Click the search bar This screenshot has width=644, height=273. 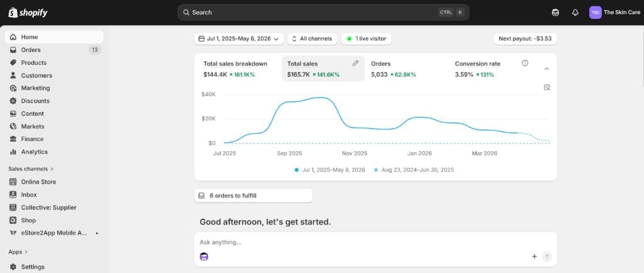pyautogui.click(x=323, y=13)
